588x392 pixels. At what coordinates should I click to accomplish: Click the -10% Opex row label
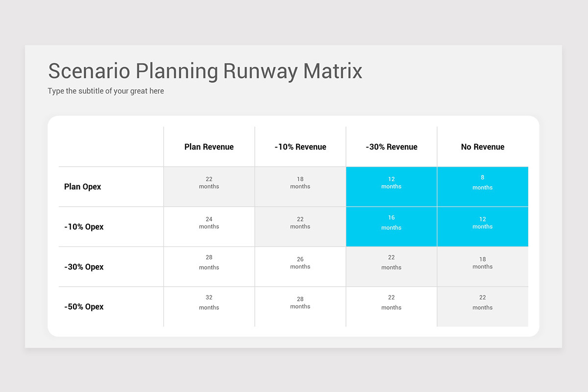(x=84, y=227)
